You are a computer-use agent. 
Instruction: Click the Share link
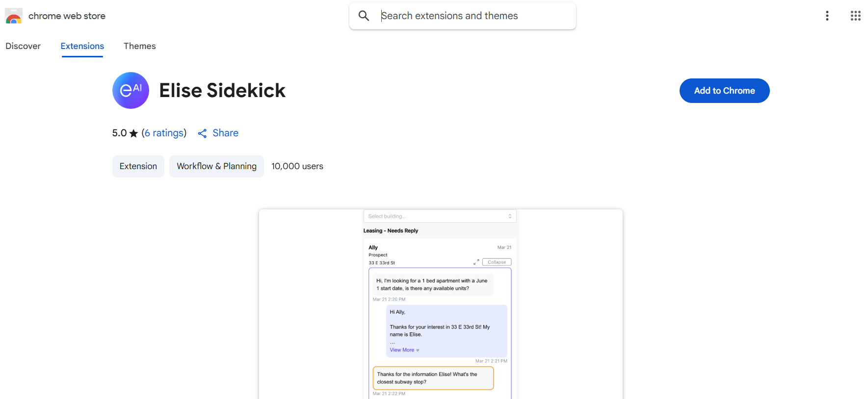pos(225,133)
